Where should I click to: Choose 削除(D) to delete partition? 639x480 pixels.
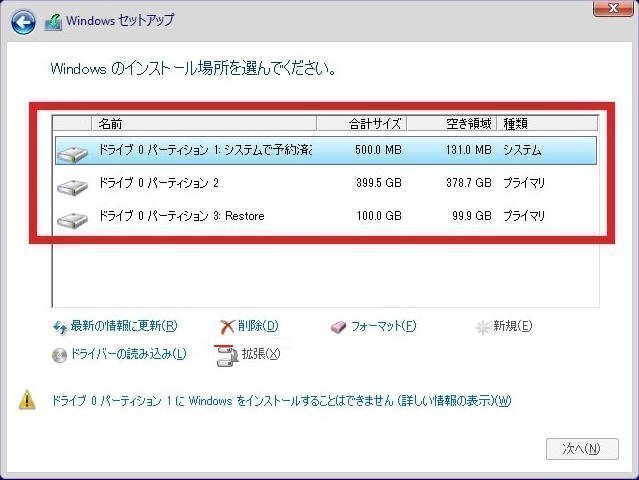coord(258,326)
